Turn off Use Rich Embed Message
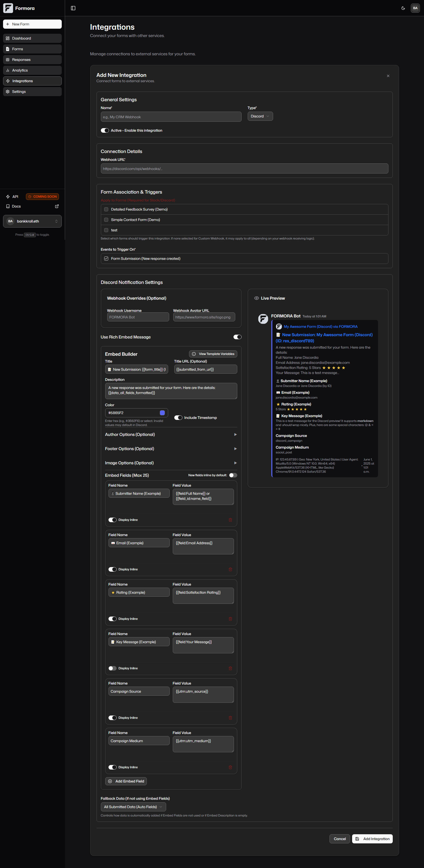The height and width of the screenshot is (868, 424). pyautogui.click(x=237, y=337)
